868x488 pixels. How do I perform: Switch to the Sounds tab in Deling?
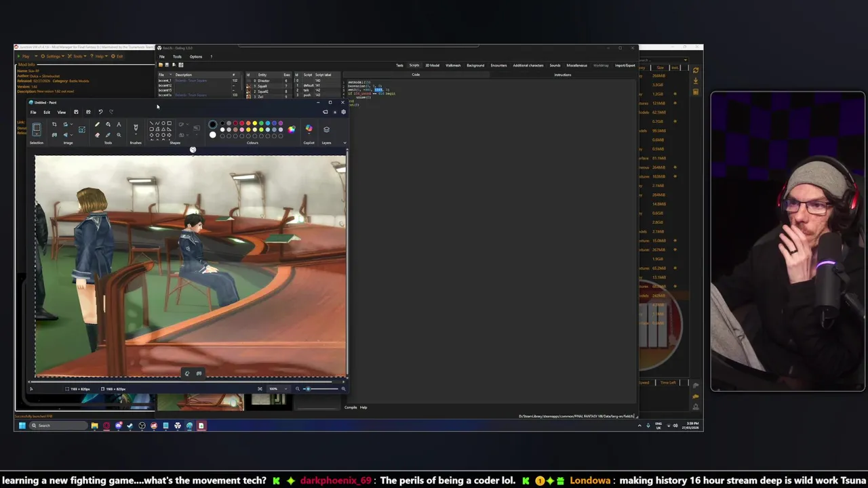555,66
